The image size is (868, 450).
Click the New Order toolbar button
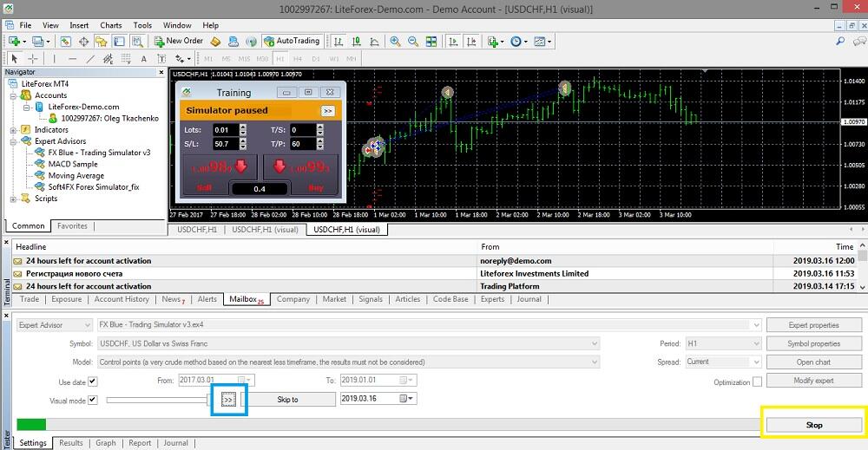(178, 41)
